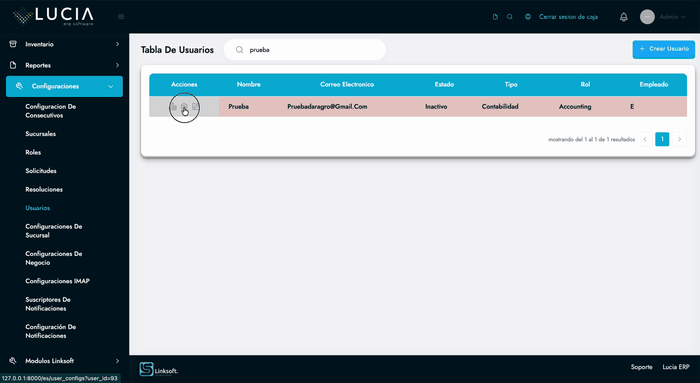Click the user search field containing prueba
Image resolution: width=700 pixels, height=383 pixels.
[305, 50]
